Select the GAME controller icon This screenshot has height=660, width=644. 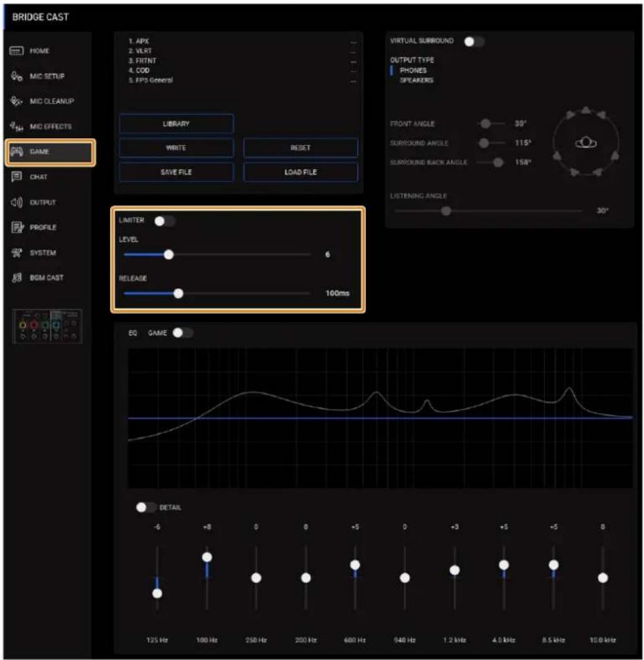[x=16, y=151]
